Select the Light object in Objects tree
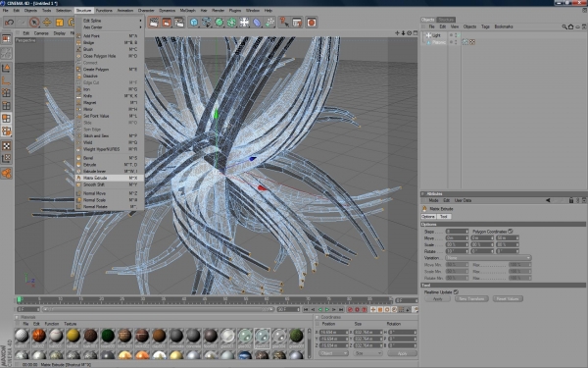Image resolution: width=588 pixels, height=368 pixels. (x=436, y=35)
